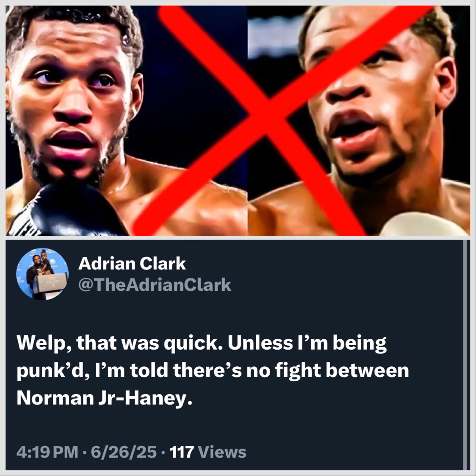Click the vertical scrollbar beside the tweet
The height and width of the screenshot is (476, 476).
(x=465, y=354)
